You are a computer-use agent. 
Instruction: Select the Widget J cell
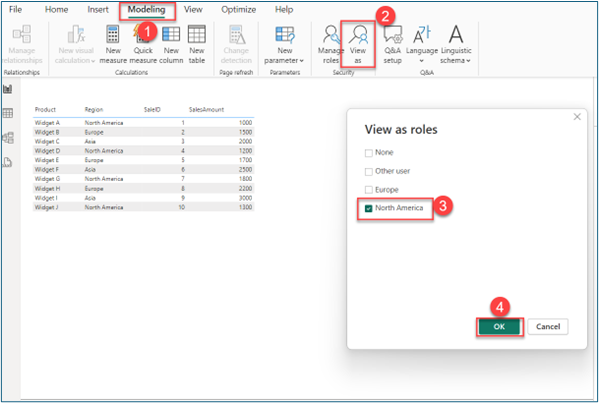[46, 207]
